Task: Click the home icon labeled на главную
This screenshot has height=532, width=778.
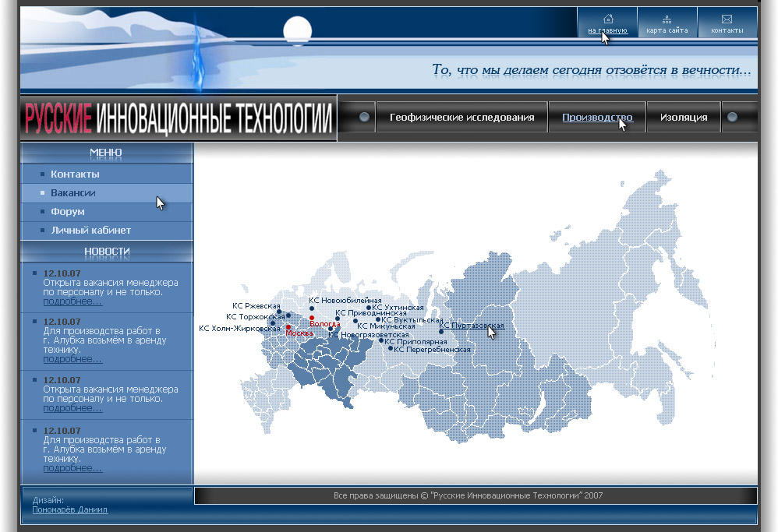Action: pos(607,25)
